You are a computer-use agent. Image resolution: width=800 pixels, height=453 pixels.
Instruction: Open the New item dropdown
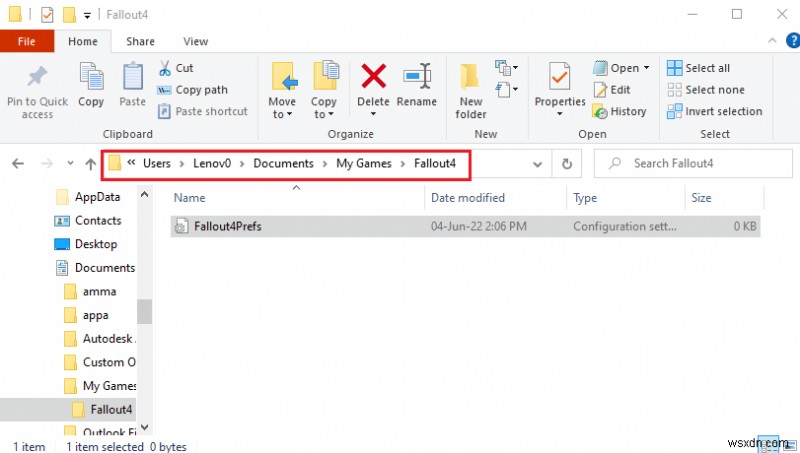(506, 67)
